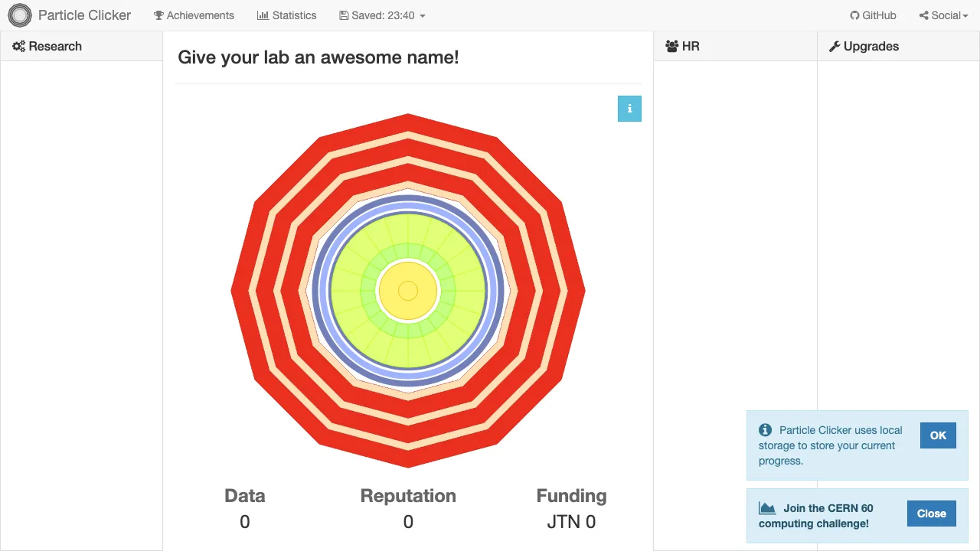The height and width of the screenshot is (551, 980).
Task: Click the local storage notice text
Action: (x=831, y=445)
